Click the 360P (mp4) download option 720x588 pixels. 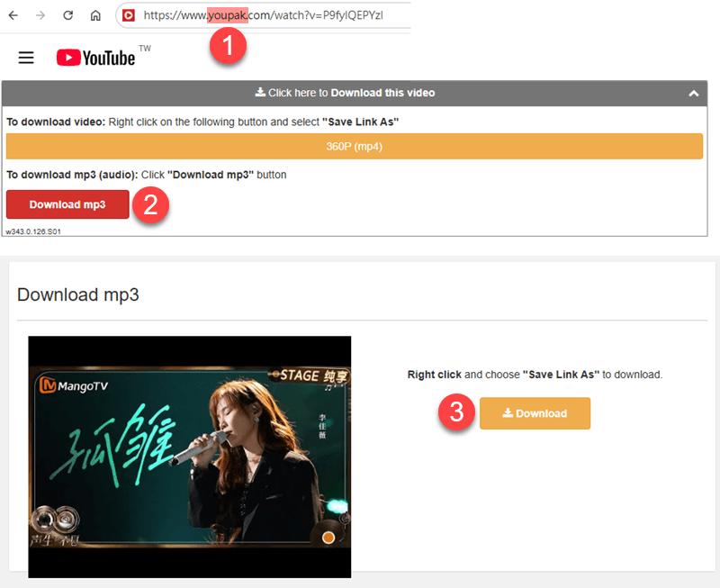click(x=356, y=146)
